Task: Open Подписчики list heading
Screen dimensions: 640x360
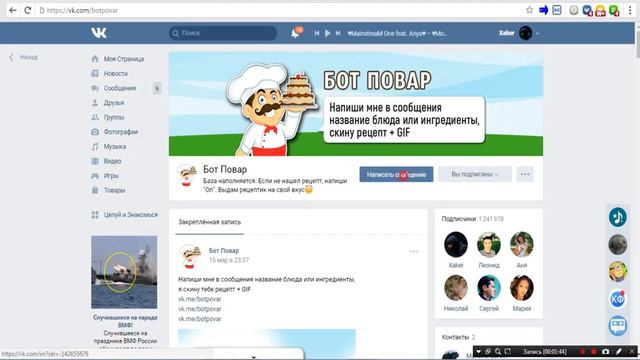Action: pyautogui.click(x=459, y=219)
